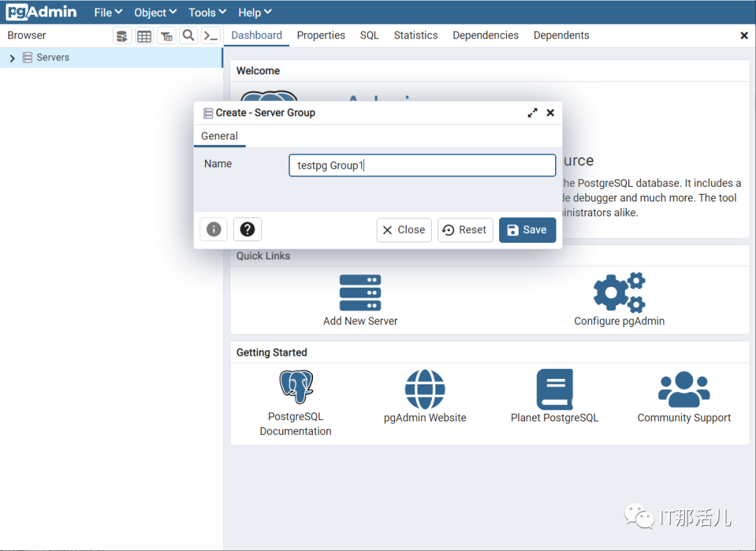This screenshot has width=756, height=551.
Task: Click the Getting Started heading
Action: [x=272, y=352]
